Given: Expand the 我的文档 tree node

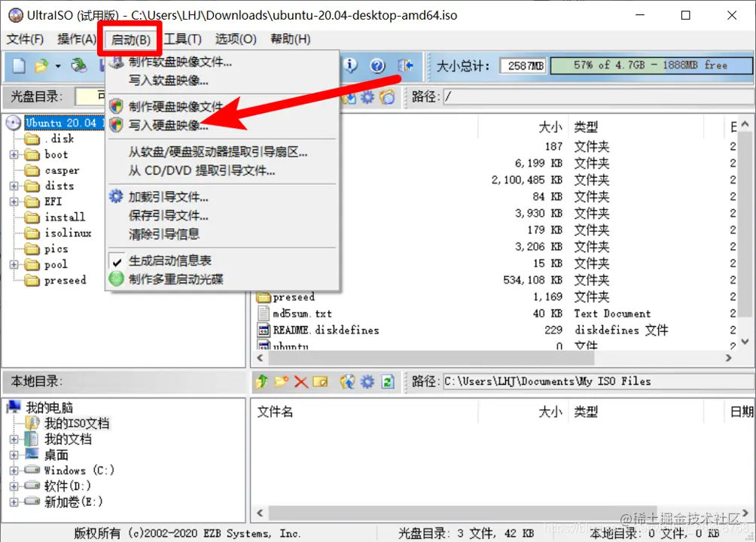Looking at the screenshot, I should click(x=14, y=440).
